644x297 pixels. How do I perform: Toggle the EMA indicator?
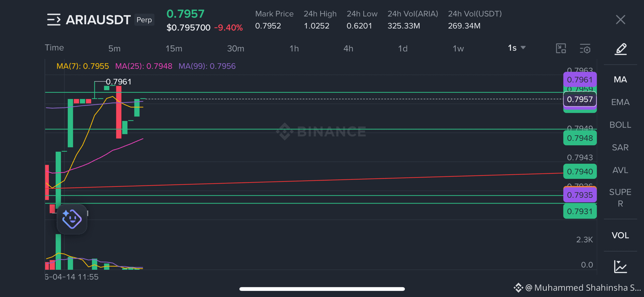click(x=620, y=102)
